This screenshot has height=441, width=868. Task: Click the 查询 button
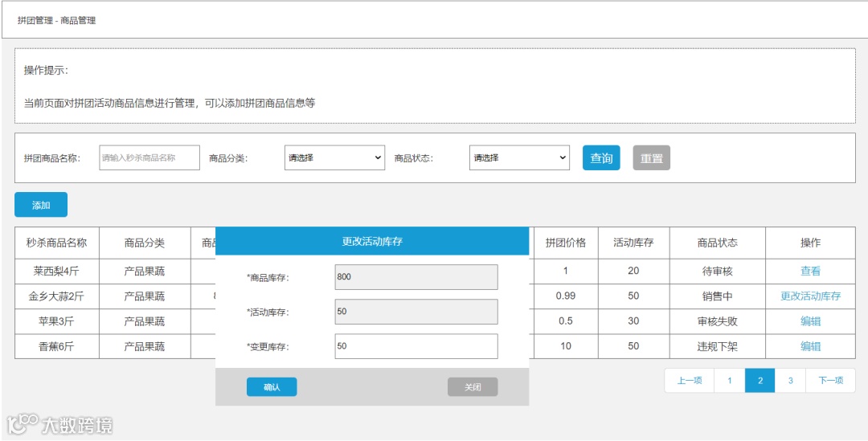click(x=601, y=157)
